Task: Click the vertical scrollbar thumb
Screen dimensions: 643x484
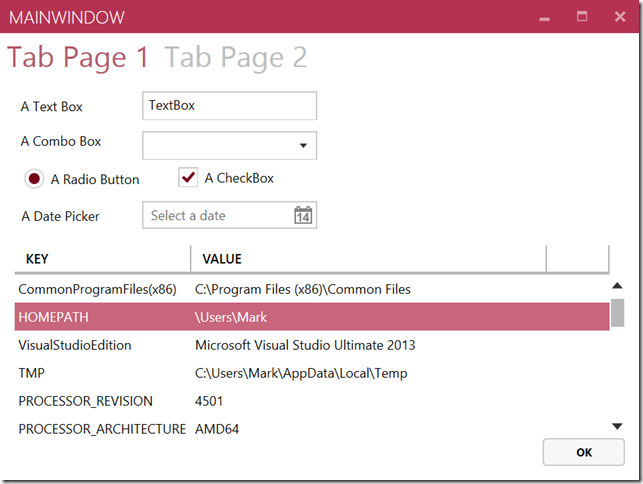Action: [618, 312]
